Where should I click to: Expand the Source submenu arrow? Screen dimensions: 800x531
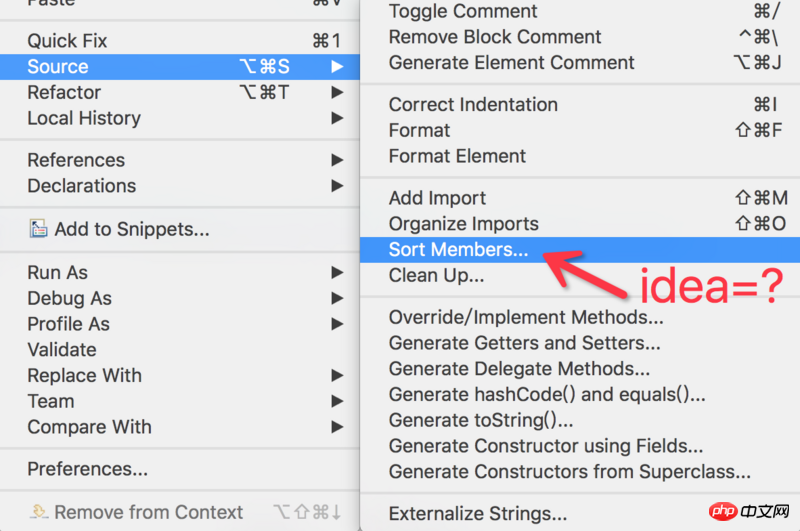(337, 66)
